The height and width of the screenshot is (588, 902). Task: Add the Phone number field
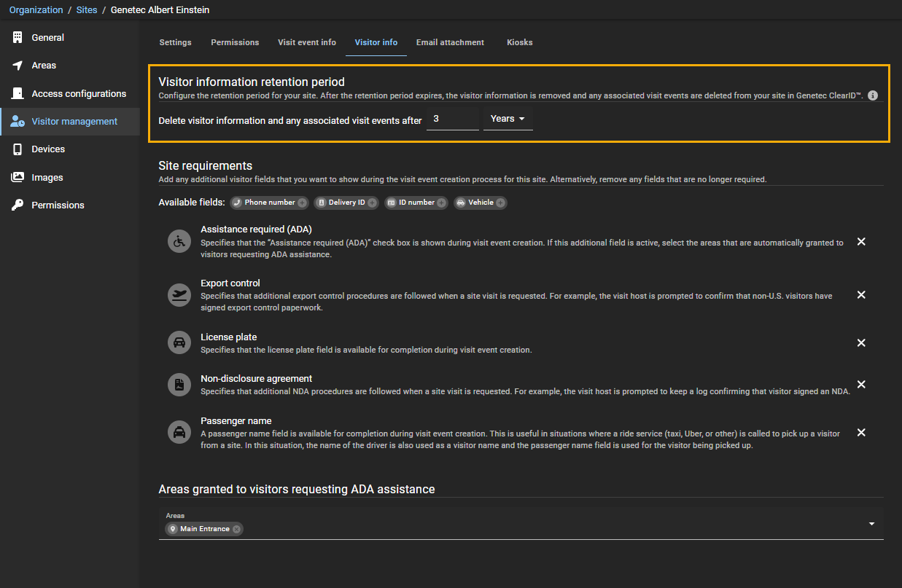coord(302,203)
